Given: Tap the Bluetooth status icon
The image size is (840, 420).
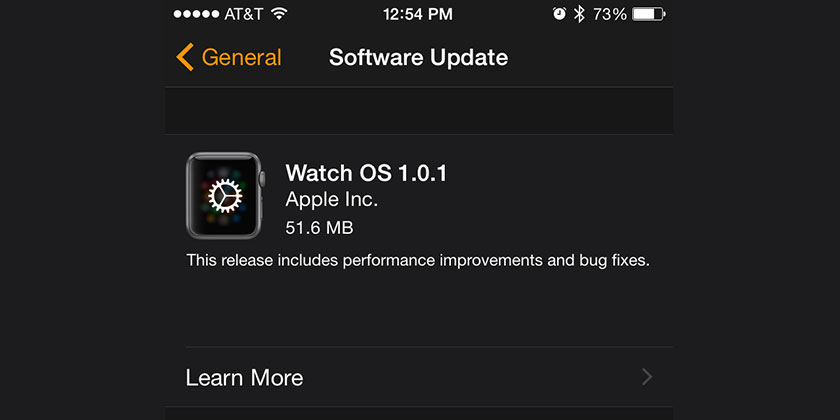Looking at the screenshot, I should pos(578,14).
